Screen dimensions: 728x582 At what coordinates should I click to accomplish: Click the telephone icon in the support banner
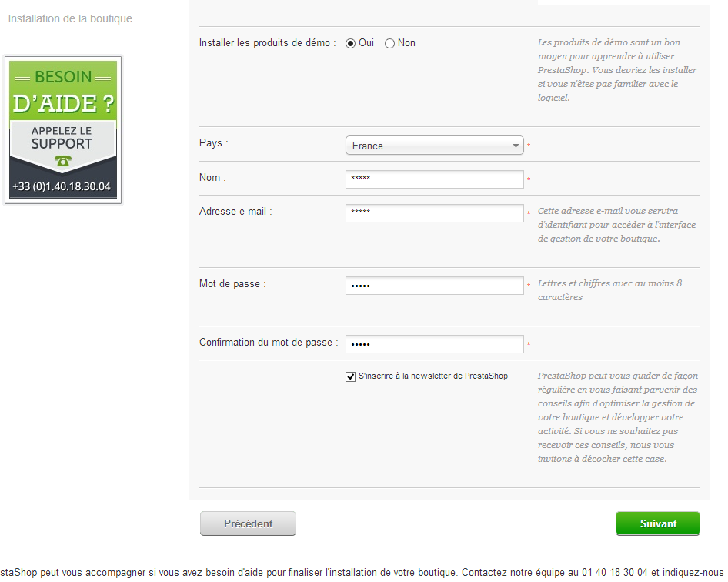(62, 161)
